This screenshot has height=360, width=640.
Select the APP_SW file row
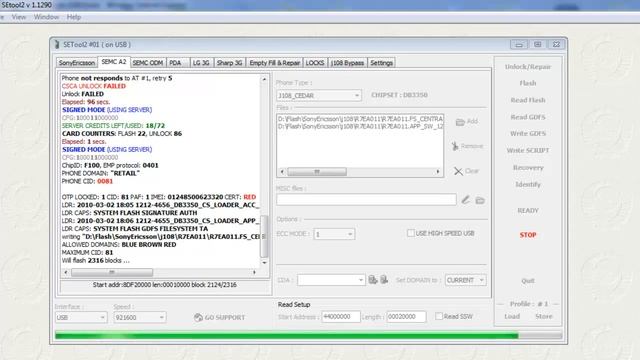pos(360,127)
